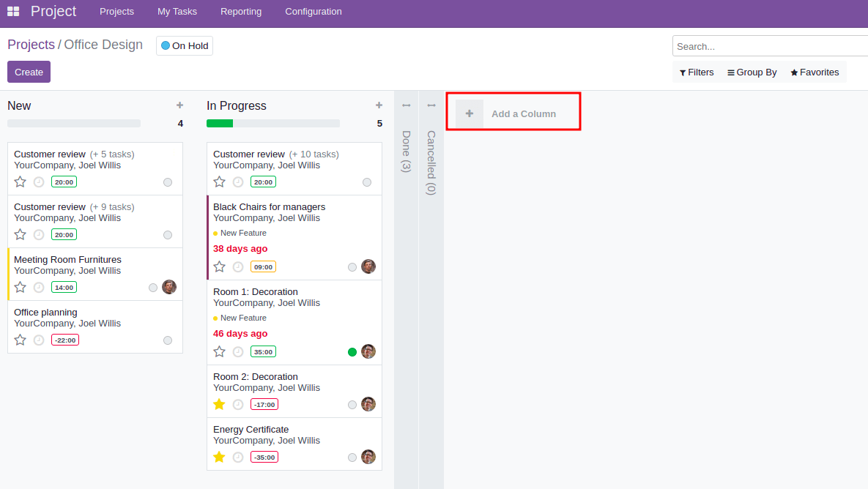Unstar the "Energy Certificate" task

click(x=219, y=456)
